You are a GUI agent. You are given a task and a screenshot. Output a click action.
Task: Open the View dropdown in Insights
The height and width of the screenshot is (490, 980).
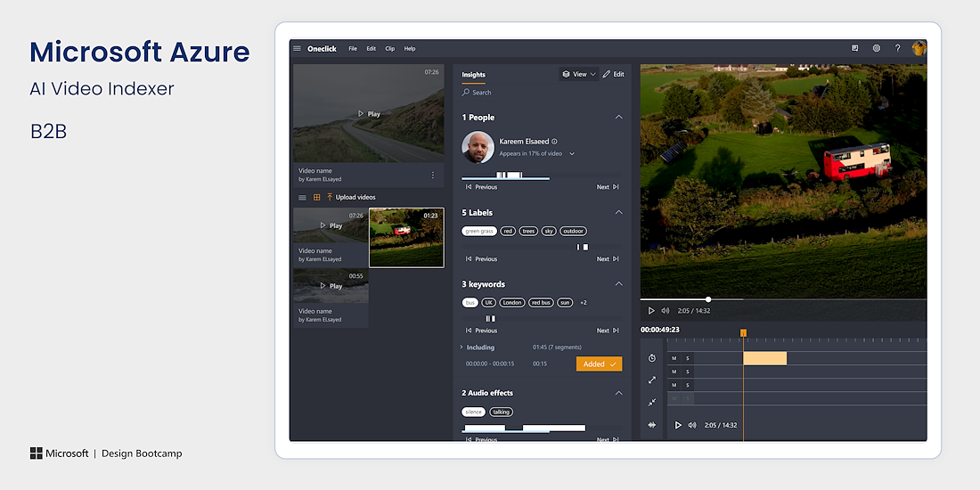coord(579,74)
